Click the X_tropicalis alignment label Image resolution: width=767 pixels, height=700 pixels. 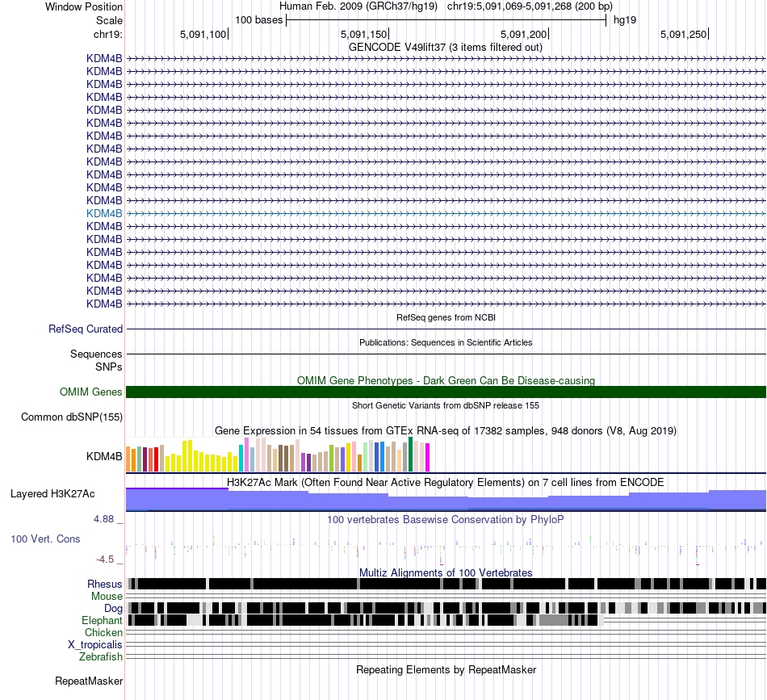coord(95,644)
